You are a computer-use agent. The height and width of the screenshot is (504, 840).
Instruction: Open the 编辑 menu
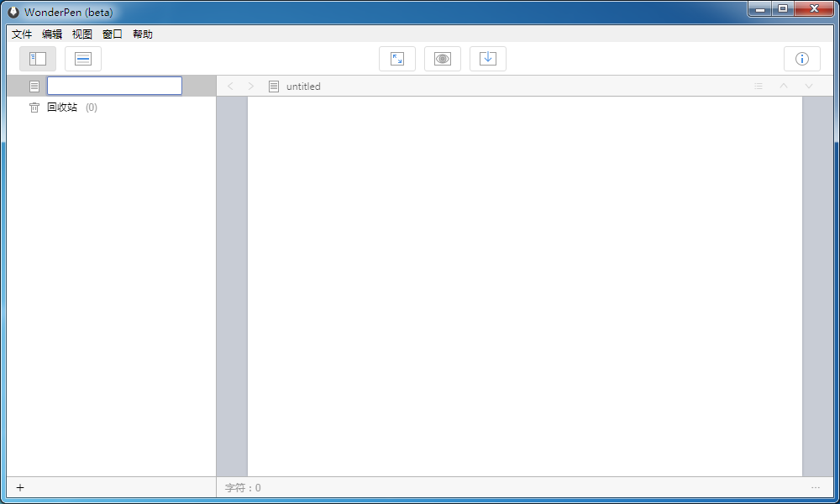point(52,34)
